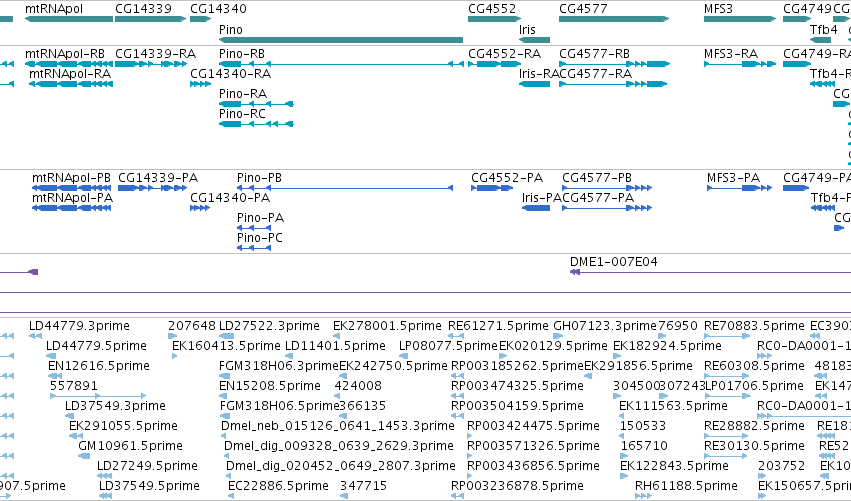Click protein CG14340-PA
This screenshot has width=851, height=501.
click(230, 198)
